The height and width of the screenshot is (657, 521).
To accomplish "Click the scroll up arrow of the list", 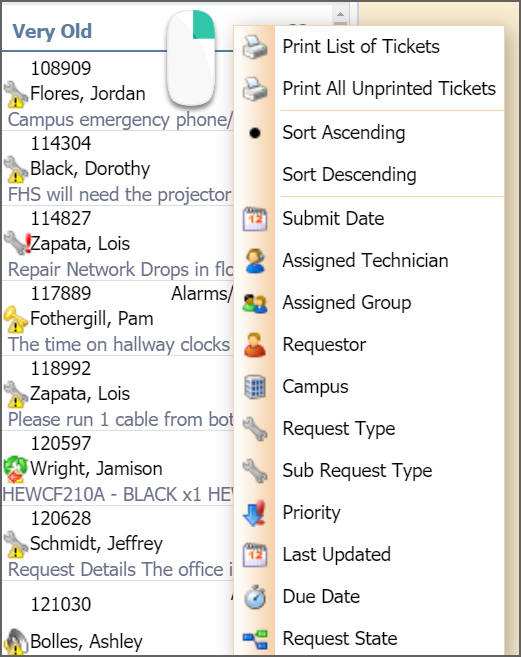I will 340,14.
